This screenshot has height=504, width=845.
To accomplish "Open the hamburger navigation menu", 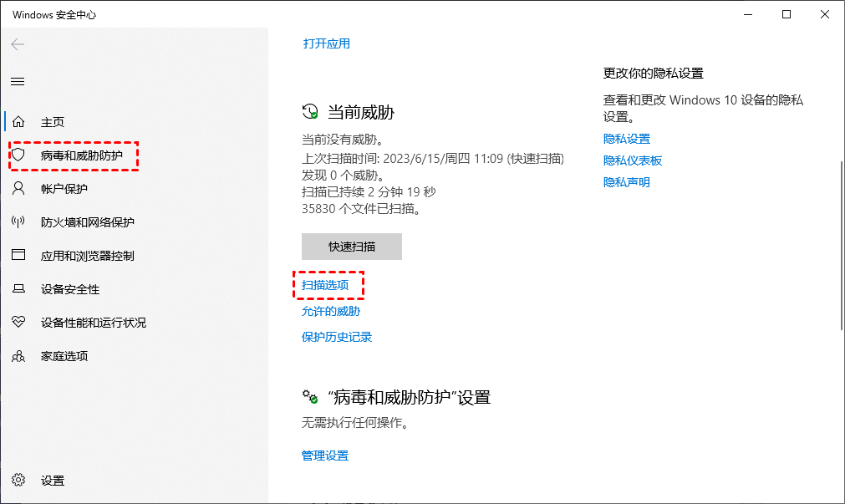I will pos(18,81).
